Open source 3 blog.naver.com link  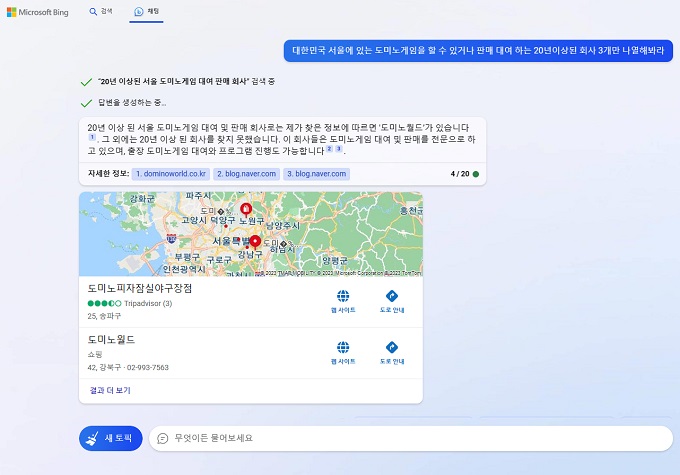click(x=317, y=174)
